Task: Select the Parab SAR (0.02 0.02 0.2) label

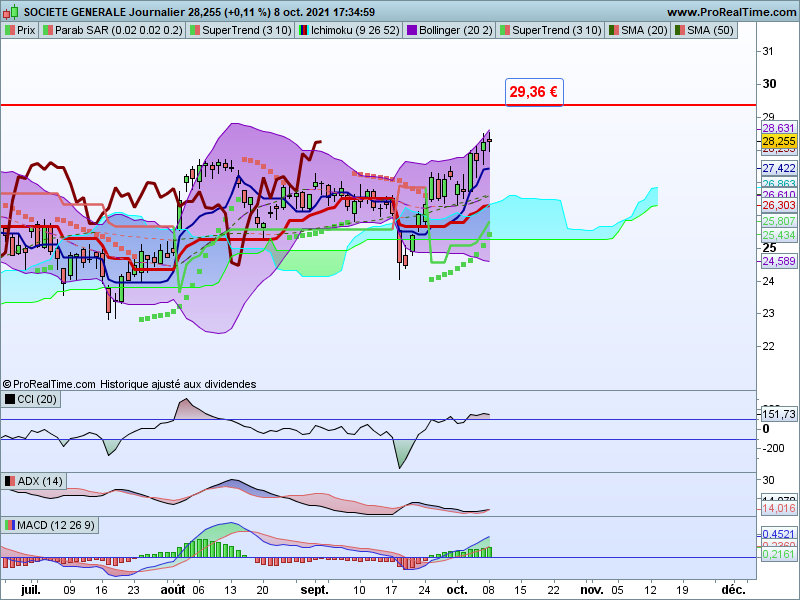Action: (x=113, y=30)
